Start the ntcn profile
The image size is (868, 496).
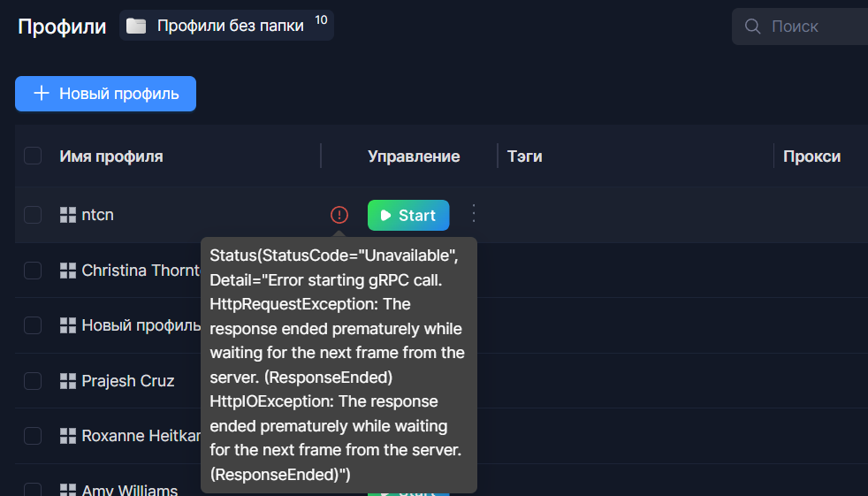coord(407,215)
